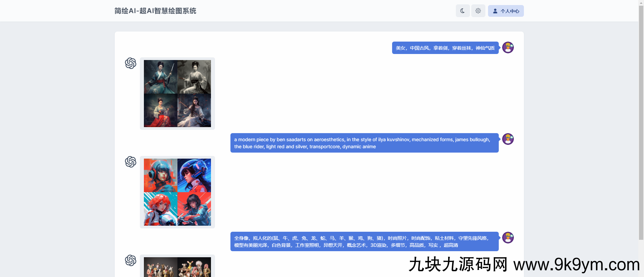Open the anime girl with teal helmet on orange background

pyautogui.click(x=161, y=175)
